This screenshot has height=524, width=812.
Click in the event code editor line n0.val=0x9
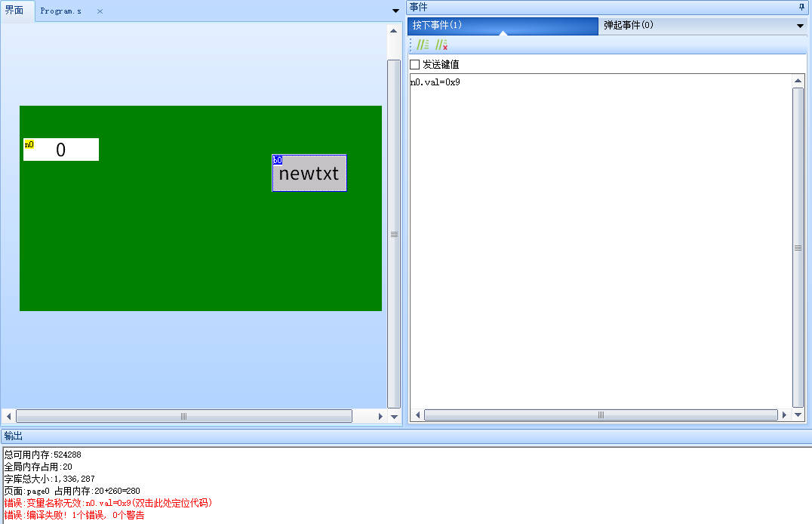[435, 82]
